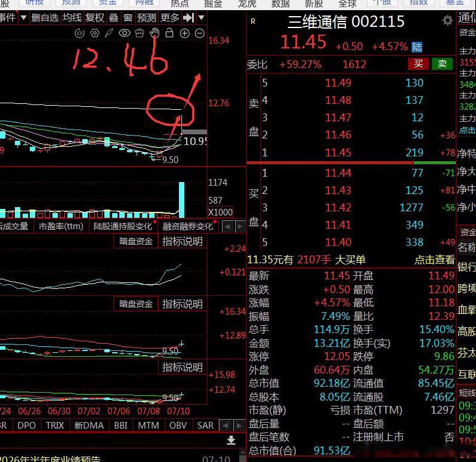Image resolution: width=476 pixels, height=462 pixels.
Task: Open the 掘金 top menu
Action: tap(213, 4)
